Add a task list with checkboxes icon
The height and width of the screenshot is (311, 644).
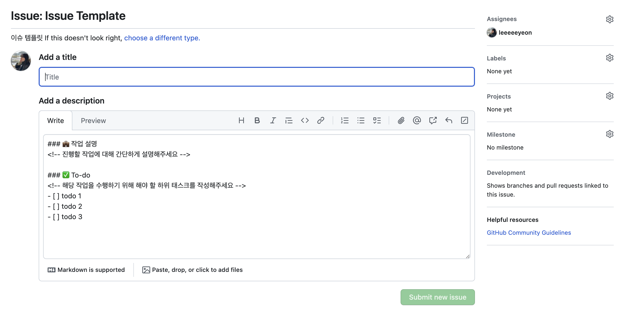pos(377,121)
